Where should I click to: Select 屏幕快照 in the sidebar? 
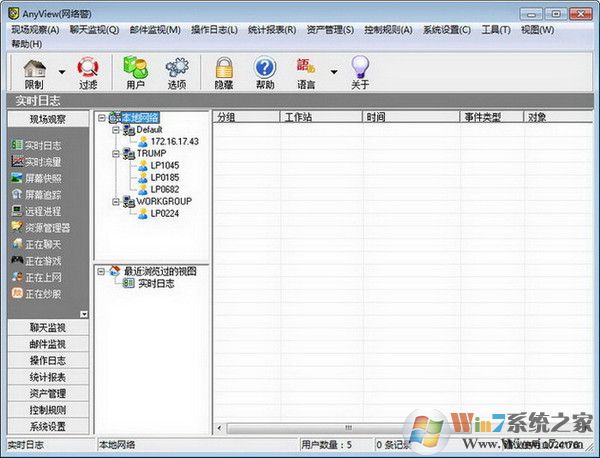(36, 178)
